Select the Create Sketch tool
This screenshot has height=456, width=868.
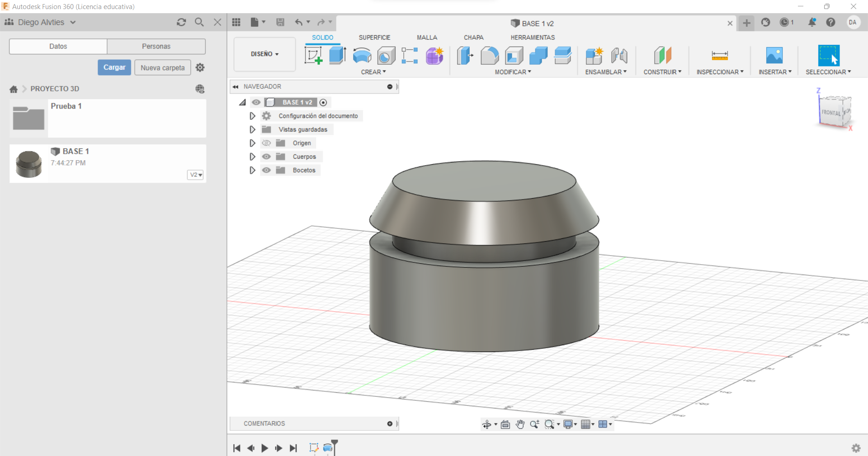313,56
